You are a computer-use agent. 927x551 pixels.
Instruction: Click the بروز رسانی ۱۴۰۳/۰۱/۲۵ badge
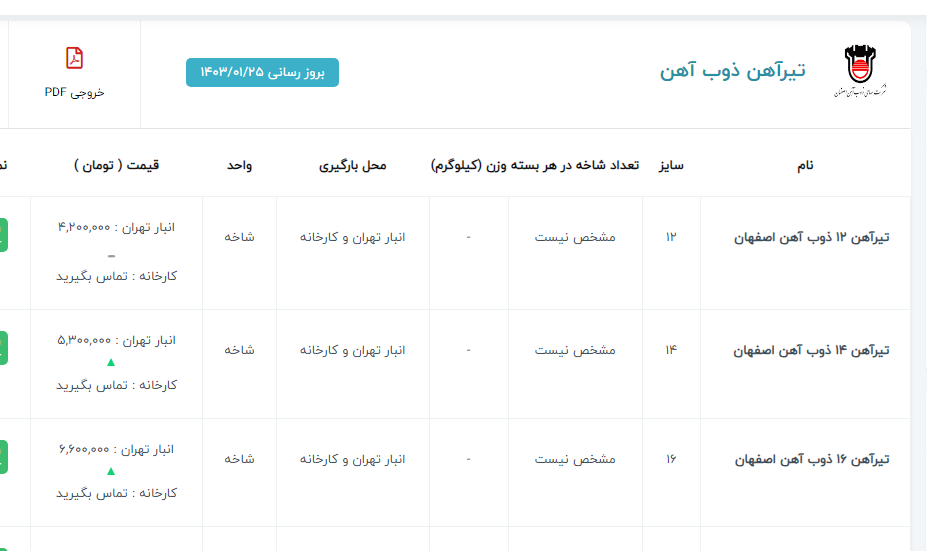point(262,73)
